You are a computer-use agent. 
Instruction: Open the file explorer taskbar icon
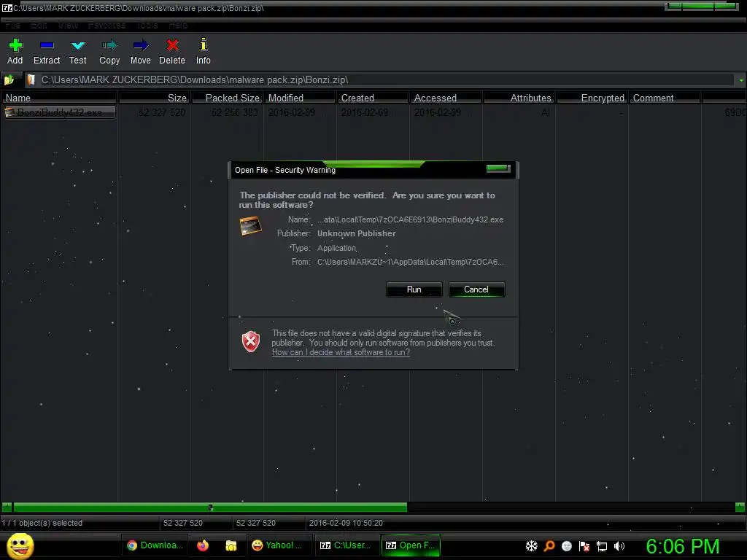coord(231,545)
